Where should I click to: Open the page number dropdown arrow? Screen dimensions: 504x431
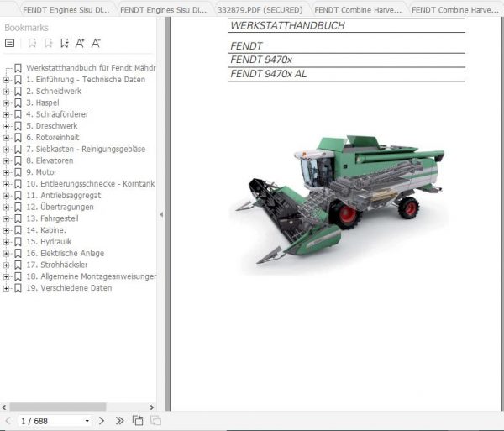[x=87, y=421]
